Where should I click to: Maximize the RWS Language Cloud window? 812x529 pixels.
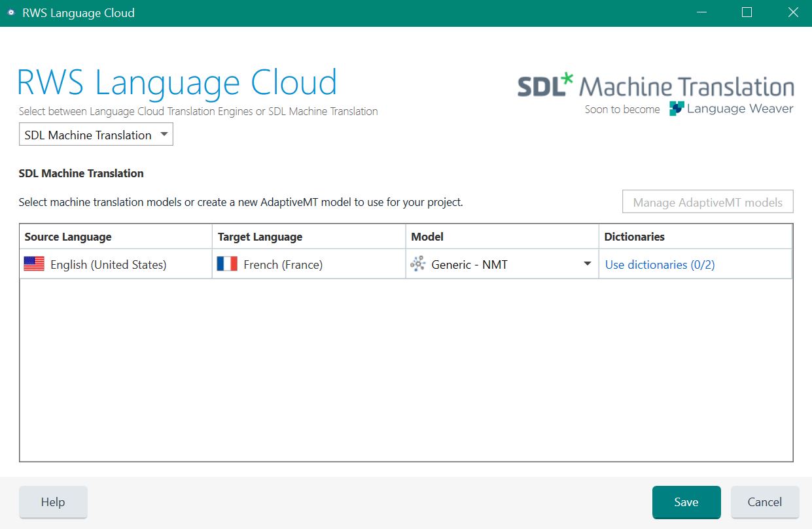click(747, 12)
